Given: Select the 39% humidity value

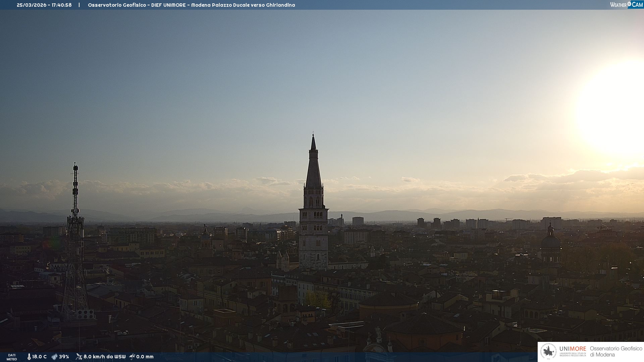Looking at the screenshot, I should tap(64, 357).
